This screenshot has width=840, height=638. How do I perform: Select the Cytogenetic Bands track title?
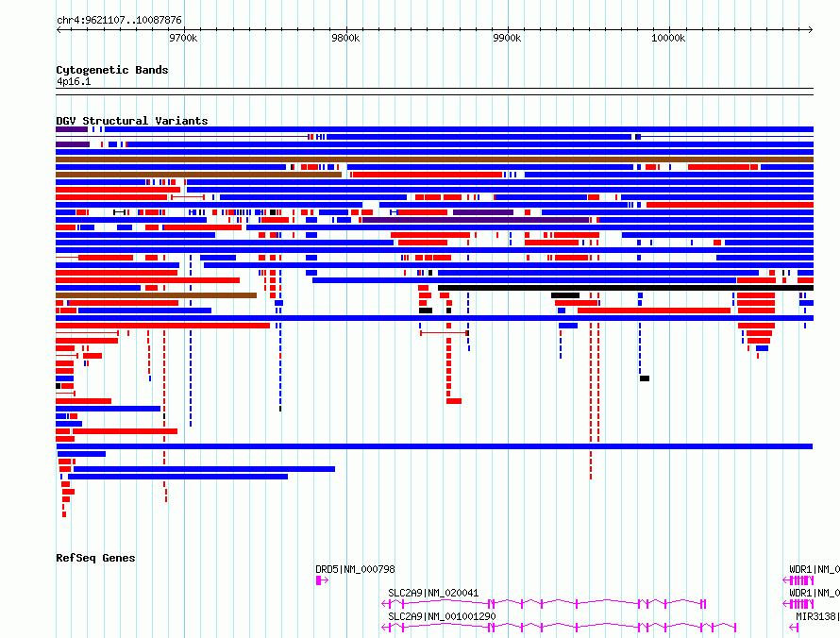(112, 70)
